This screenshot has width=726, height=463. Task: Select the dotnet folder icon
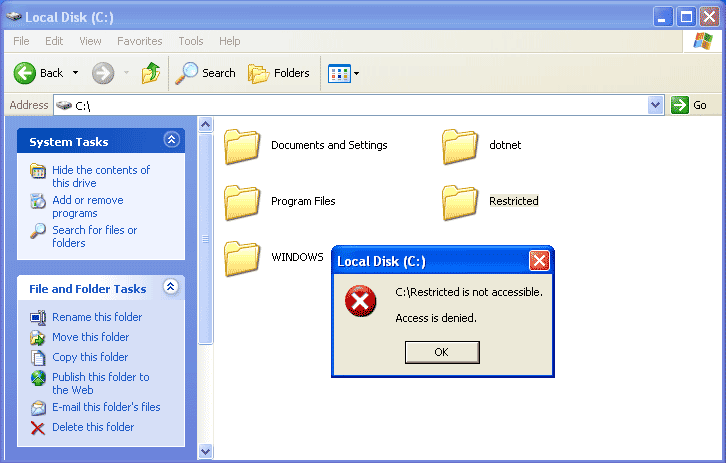(x=460, y=147)
